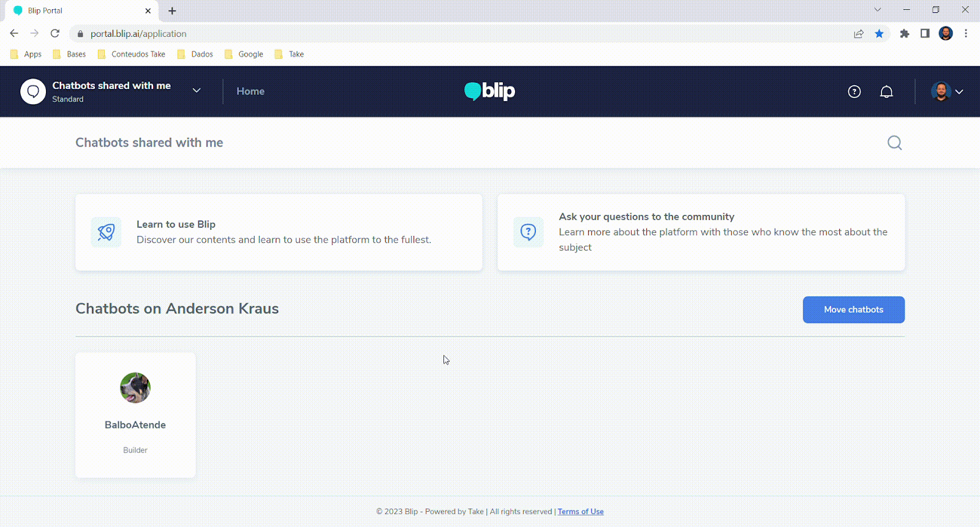
Task: Open the BalboAtende chatbot card
Action: click(x=135, y=415)
